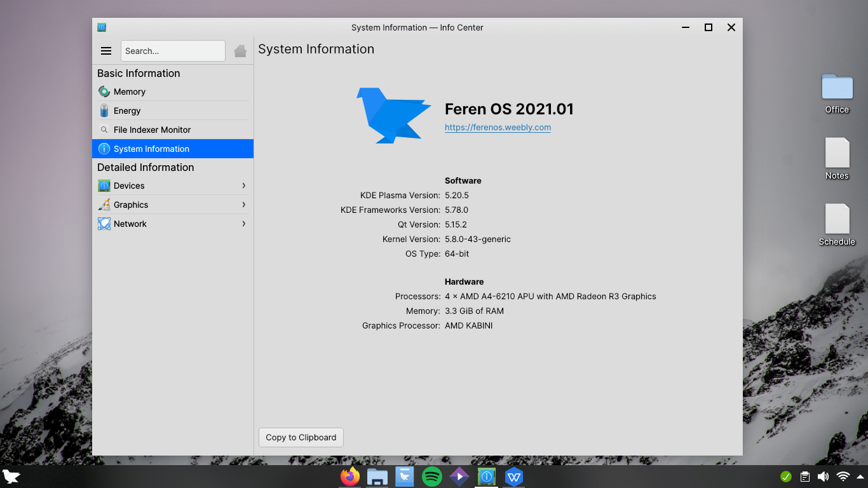Expand the Devices section
Screen dimensions: 868x488
tap(129, 186)
